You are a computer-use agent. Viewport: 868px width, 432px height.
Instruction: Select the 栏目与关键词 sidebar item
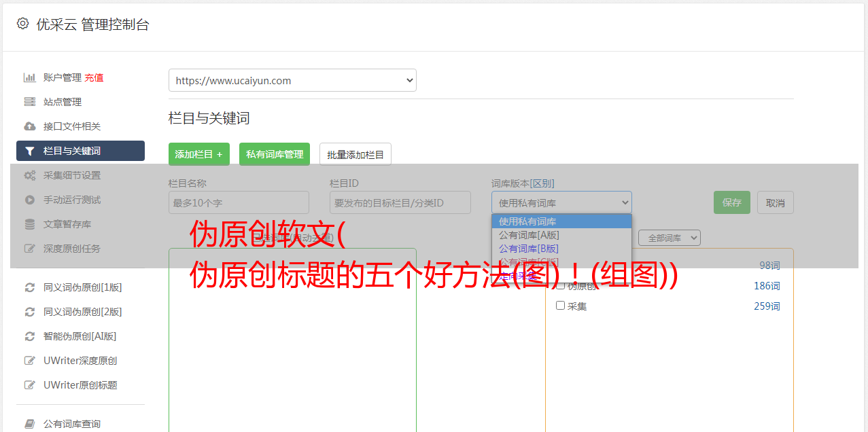[x=80, y=151]
